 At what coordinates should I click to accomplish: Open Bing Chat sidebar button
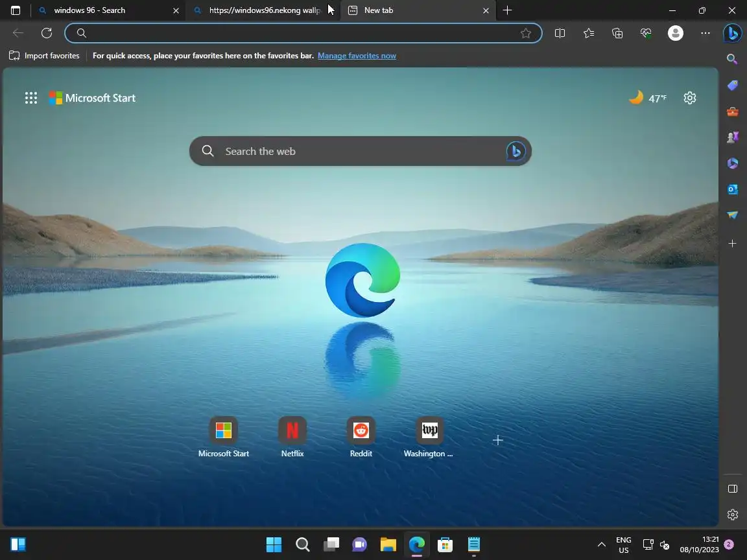pyautogui.click(x=732, y=33)
